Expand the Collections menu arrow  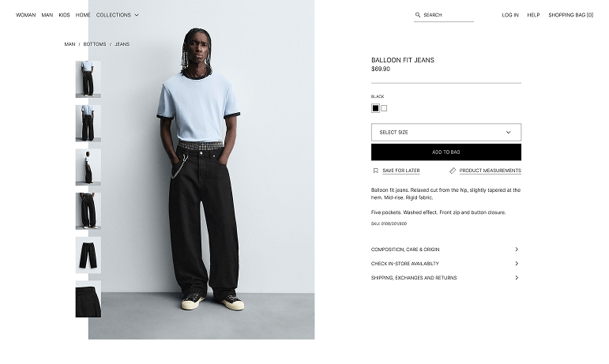point(137,15)
